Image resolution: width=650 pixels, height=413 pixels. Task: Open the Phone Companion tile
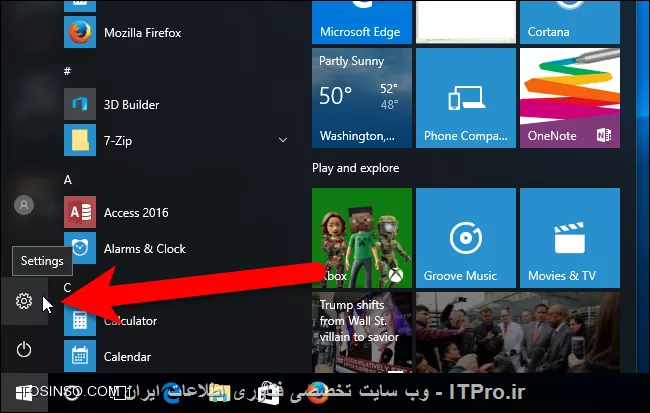(x=466, y=98)
